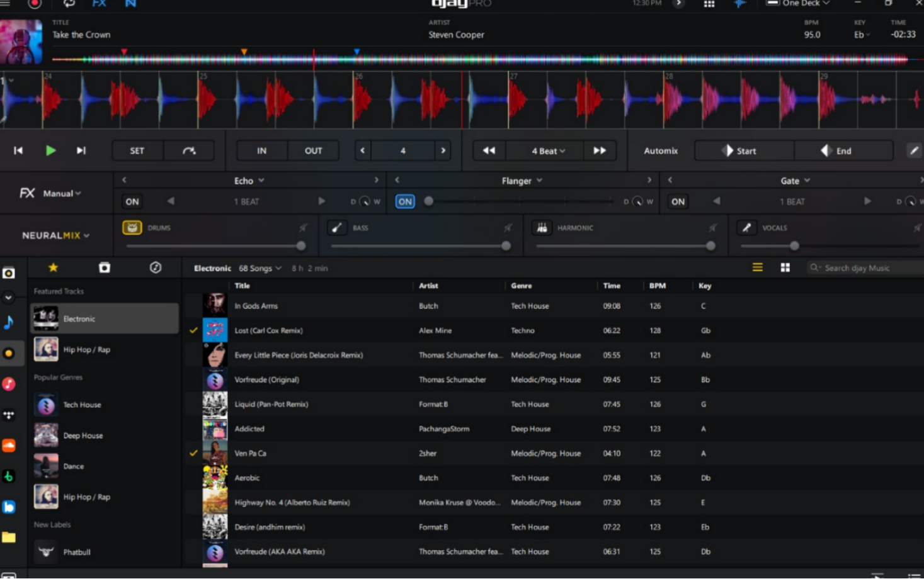The height and width of the screenshot is (579, 924).
Task: Select previous effect with arrow left of Echo
Action: point(124,180)
